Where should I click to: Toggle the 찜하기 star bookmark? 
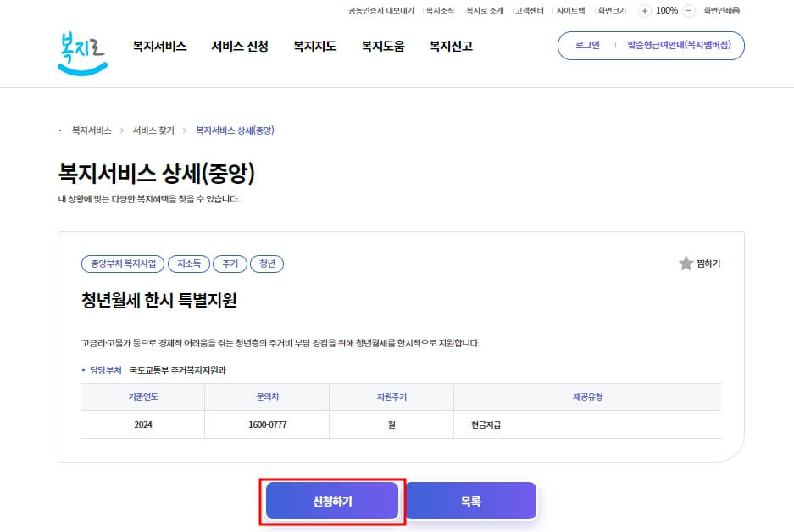coord(685,263)
